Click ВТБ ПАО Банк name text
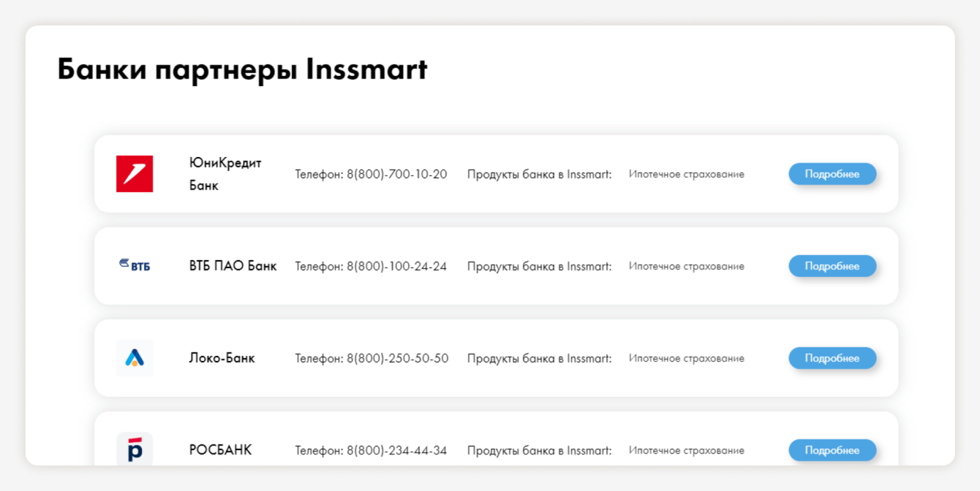The width and height of the screenshot is (980, 491). pos(233,266)
